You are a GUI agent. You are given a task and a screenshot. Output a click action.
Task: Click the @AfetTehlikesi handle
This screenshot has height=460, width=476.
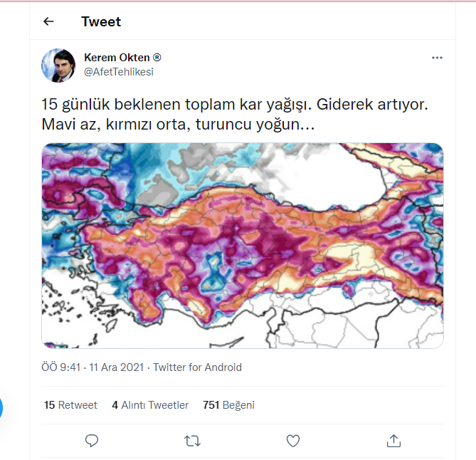pos(119,71)
